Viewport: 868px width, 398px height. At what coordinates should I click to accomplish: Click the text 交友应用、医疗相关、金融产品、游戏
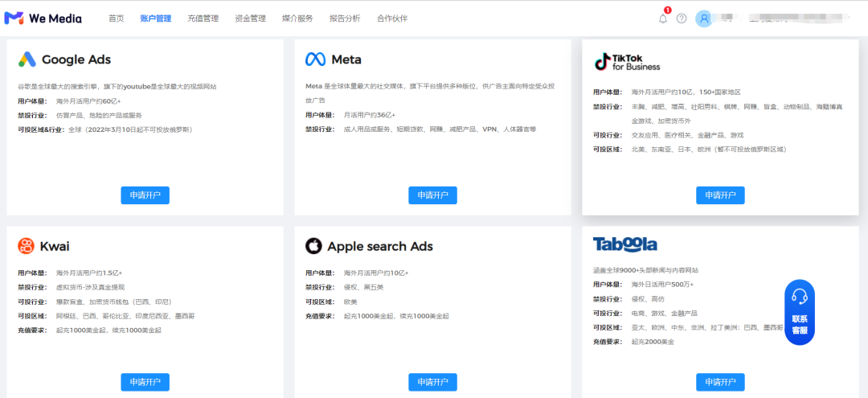(x=687, y=135)
